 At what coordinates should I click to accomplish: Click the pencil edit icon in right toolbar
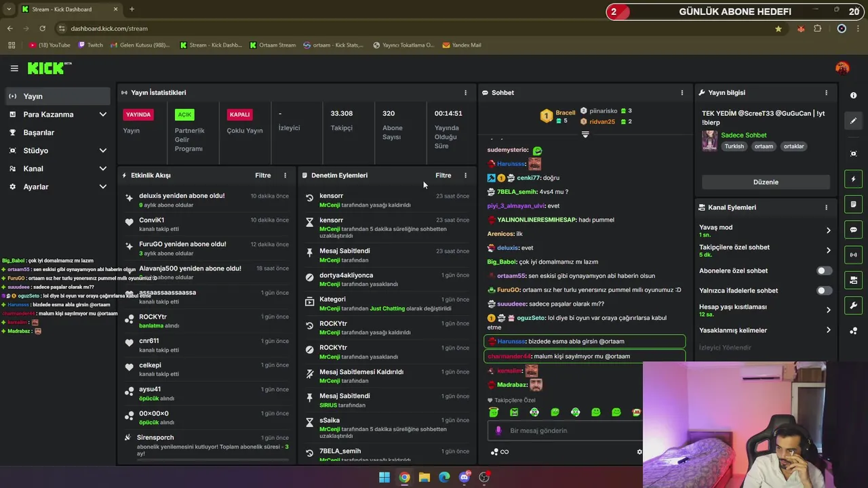[853, 121]
